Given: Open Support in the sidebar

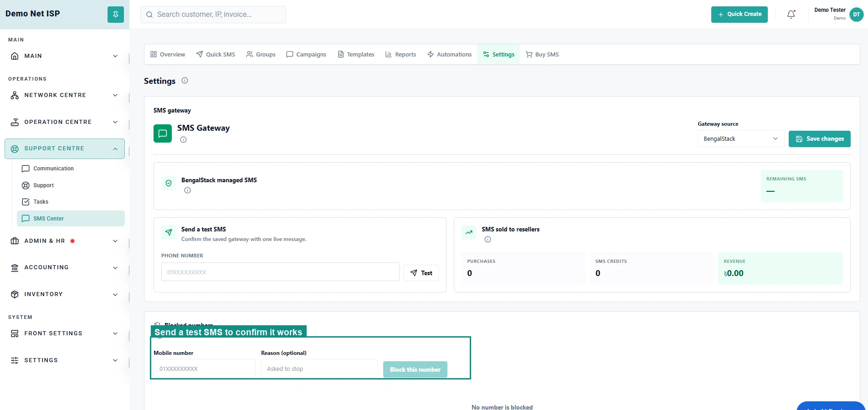Looking at the screenshot, I should coord(71,185).
